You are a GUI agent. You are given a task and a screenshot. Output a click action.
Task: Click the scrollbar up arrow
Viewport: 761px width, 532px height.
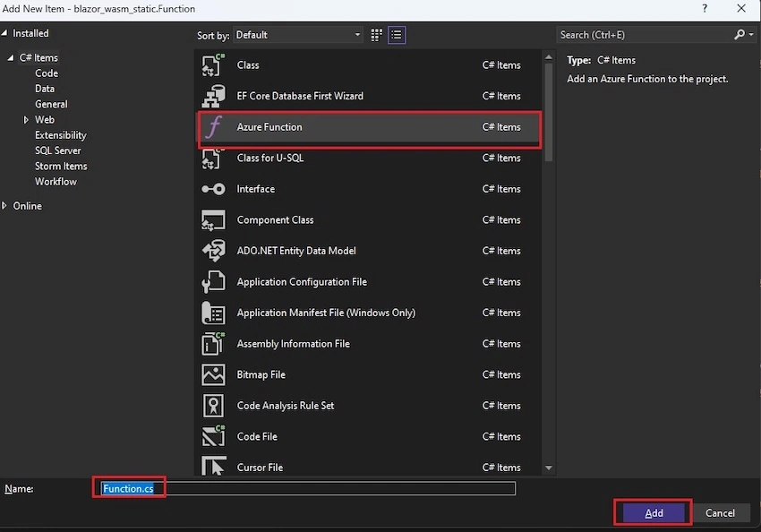pyautogui.click(x=549, y=57)
